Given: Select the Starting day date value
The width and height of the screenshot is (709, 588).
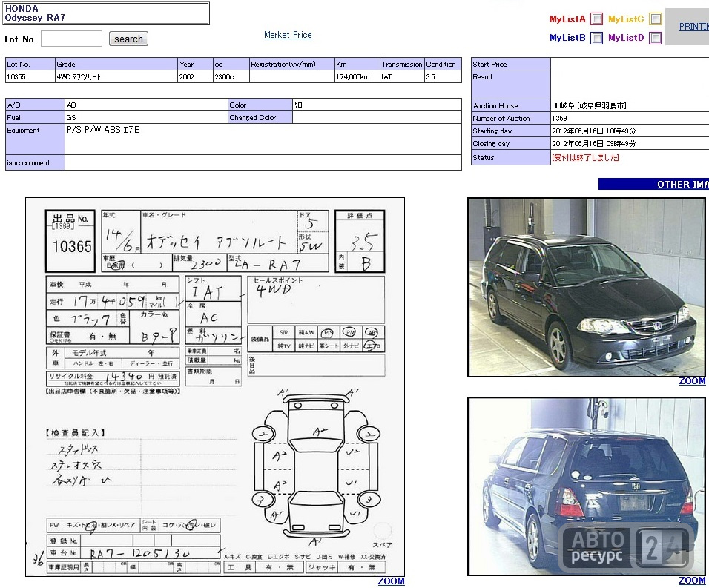Looking at the screenshot, I should coord(594,131).
